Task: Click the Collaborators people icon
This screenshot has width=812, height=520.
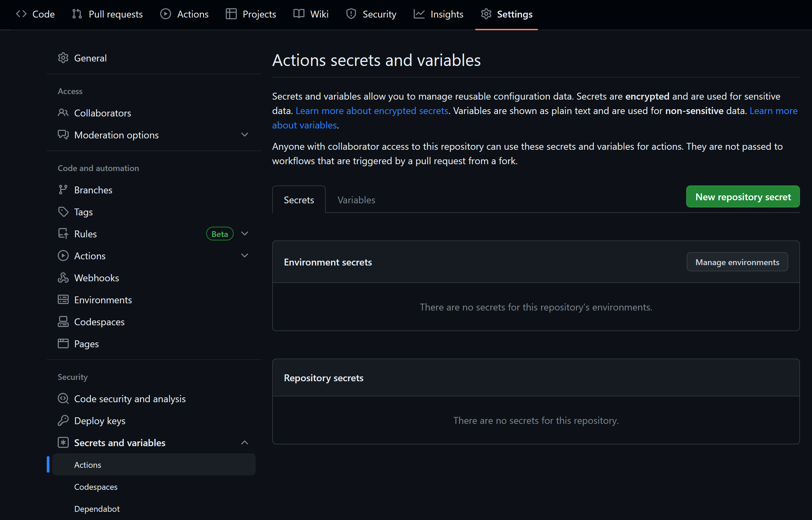Action: [x=63, y=113]
